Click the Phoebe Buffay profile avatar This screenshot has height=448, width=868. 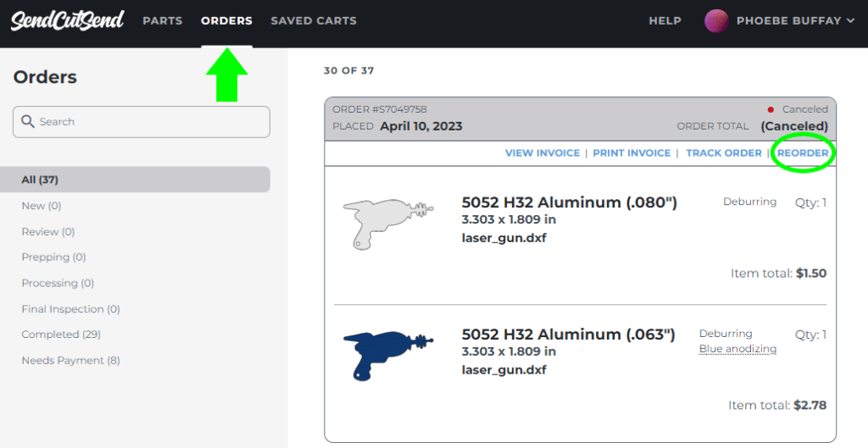click(x=716, y=21)
